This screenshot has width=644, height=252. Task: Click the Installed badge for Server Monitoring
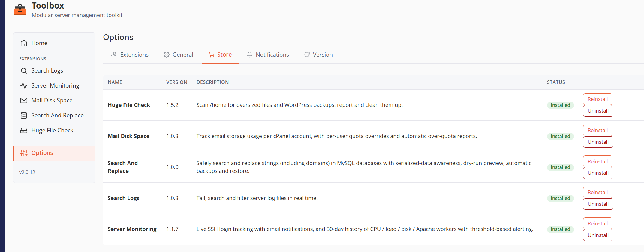tap(560, 229)
